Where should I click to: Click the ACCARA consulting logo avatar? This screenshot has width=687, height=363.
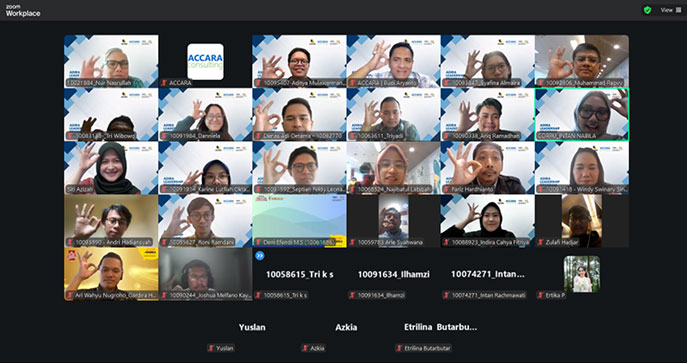click(205, 61)
